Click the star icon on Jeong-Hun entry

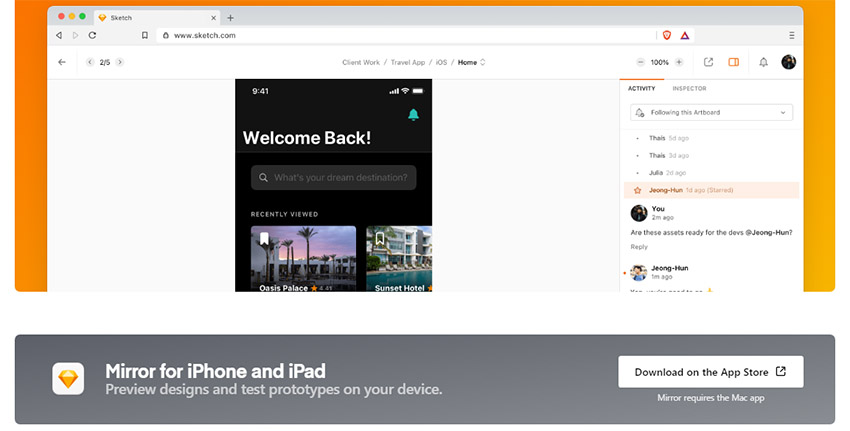pos(638,190)
